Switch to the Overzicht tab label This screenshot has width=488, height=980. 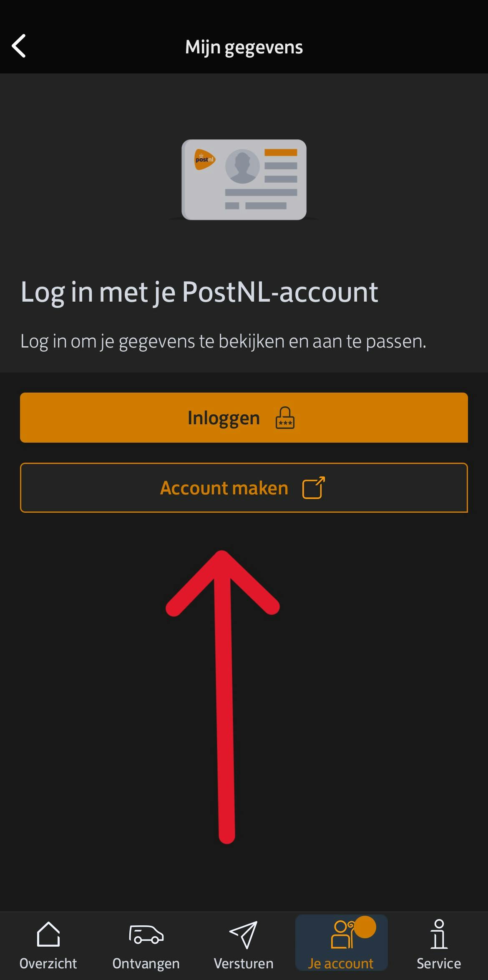(x=48, y=963)
